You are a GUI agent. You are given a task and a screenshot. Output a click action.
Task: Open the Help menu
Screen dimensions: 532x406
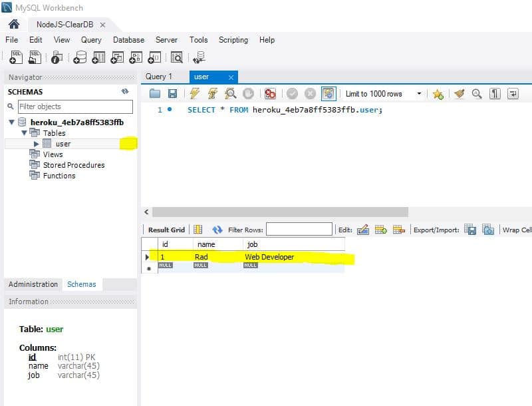click(267, 40)
